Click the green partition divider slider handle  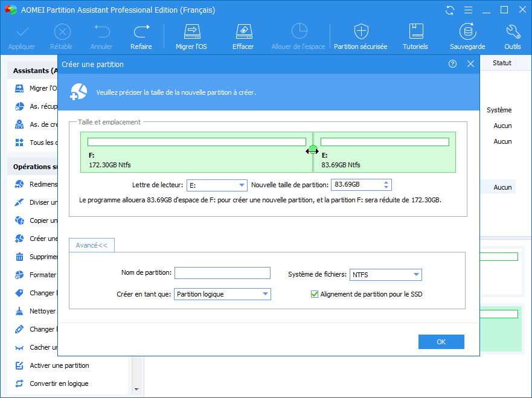312,150
